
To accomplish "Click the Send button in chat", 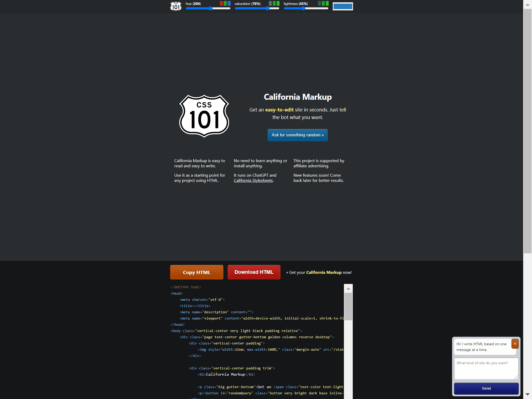I will tap(486, 388).
